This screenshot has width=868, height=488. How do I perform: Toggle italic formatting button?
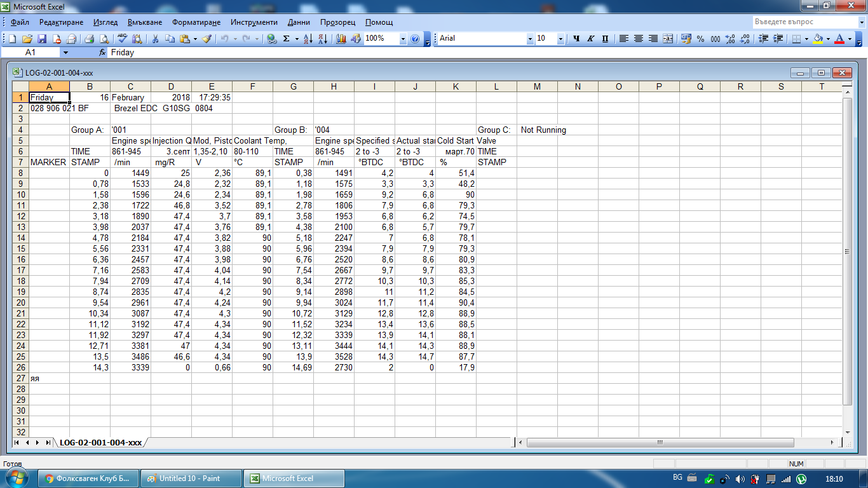(590, 39)
